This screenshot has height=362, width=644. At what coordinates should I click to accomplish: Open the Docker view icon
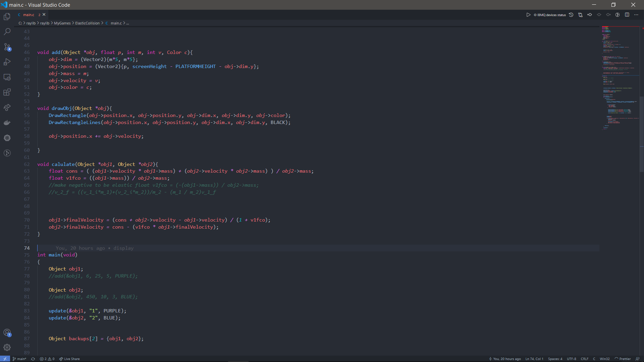pos(7,123)
